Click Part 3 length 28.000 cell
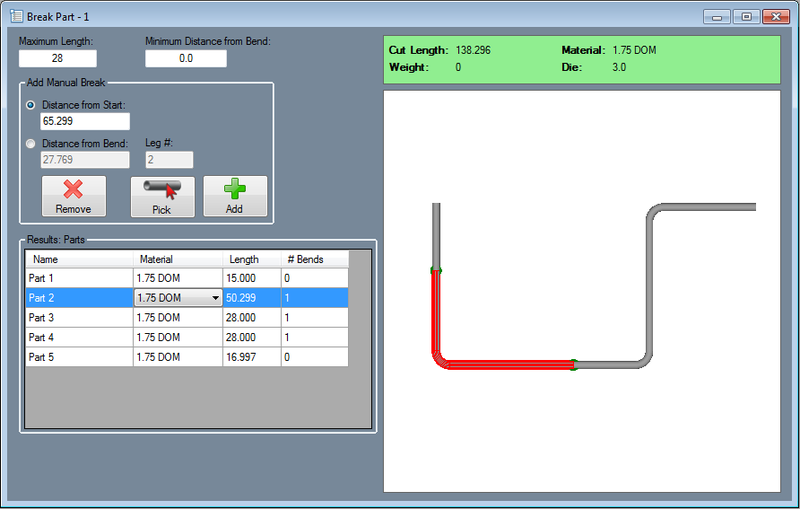 click(252, 318)
